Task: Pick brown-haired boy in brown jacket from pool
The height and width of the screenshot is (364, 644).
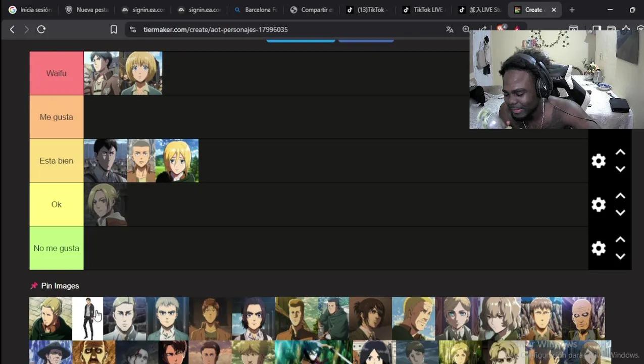Action: (210, 318)
